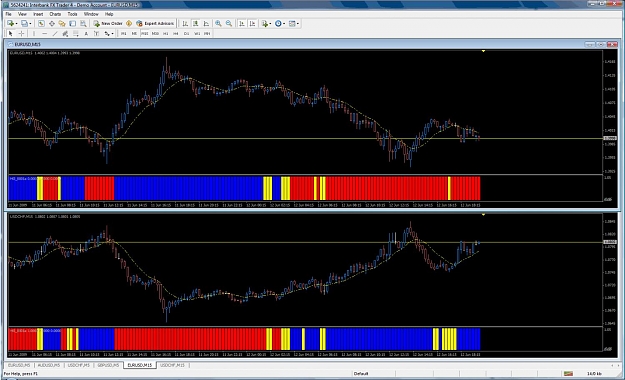Expand the Periods dropdown arrow
The image size is (625, 380).
284,24
